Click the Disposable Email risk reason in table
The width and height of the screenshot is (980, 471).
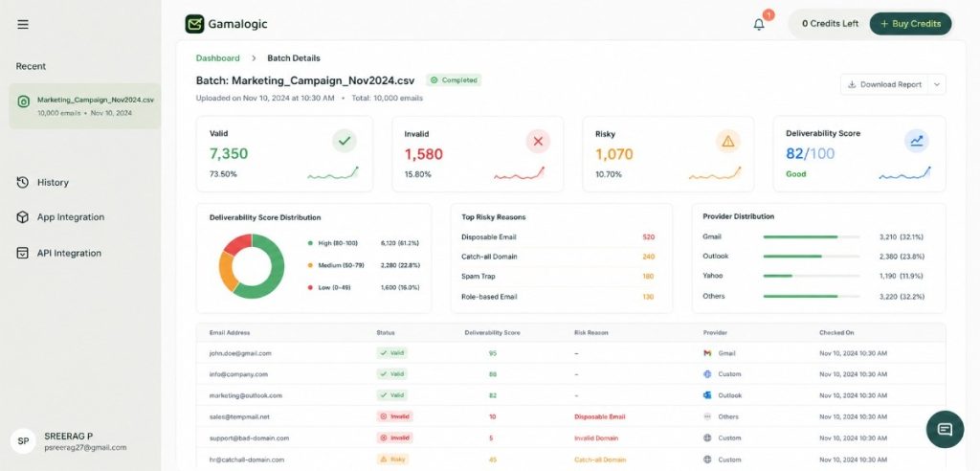pyautogui.click(x=599, y=416)
